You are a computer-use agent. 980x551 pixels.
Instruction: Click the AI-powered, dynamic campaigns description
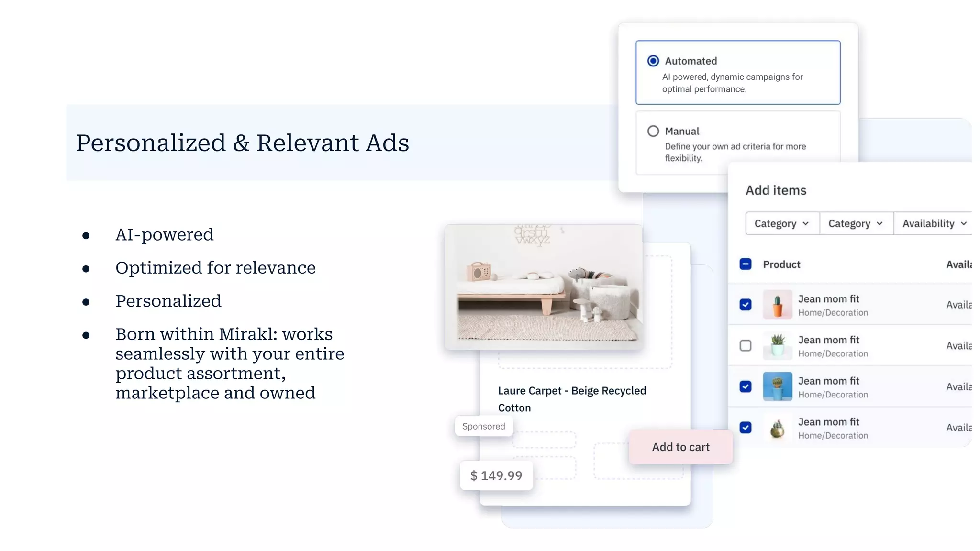(732, 83)
